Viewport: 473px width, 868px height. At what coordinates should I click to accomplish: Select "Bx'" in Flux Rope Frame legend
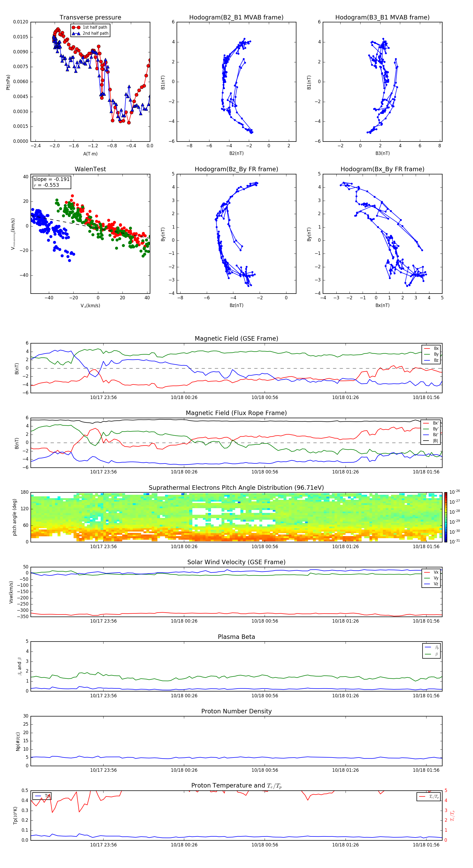click(431, 423)
